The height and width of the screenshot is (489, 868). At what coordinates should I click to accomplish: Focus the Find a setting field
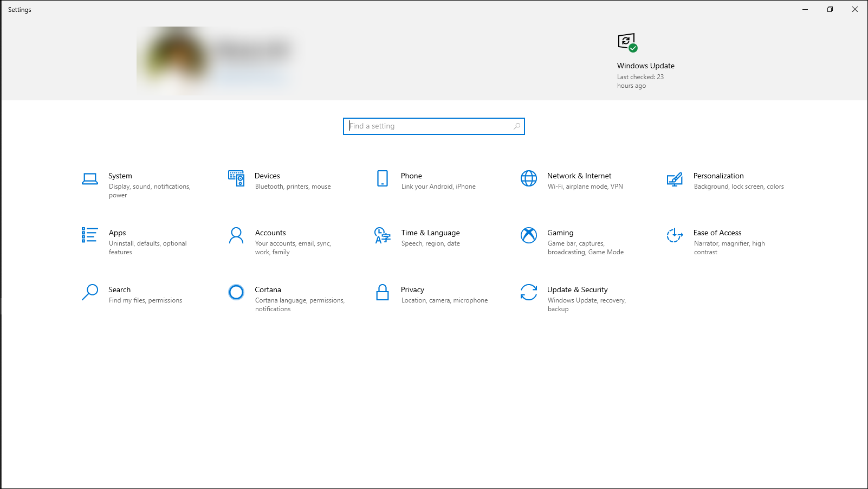[x=434, y=126]
